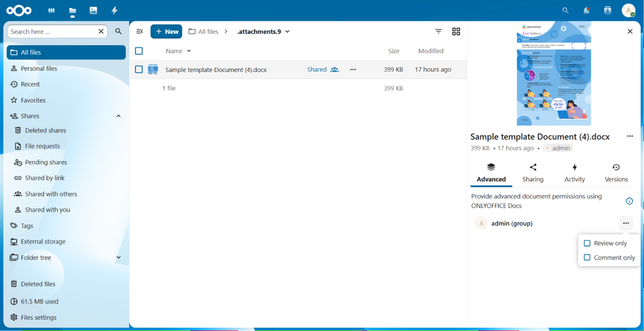Open the notifications bell
This screenshot has height=331, width=644.
click(x=586, y=10)
